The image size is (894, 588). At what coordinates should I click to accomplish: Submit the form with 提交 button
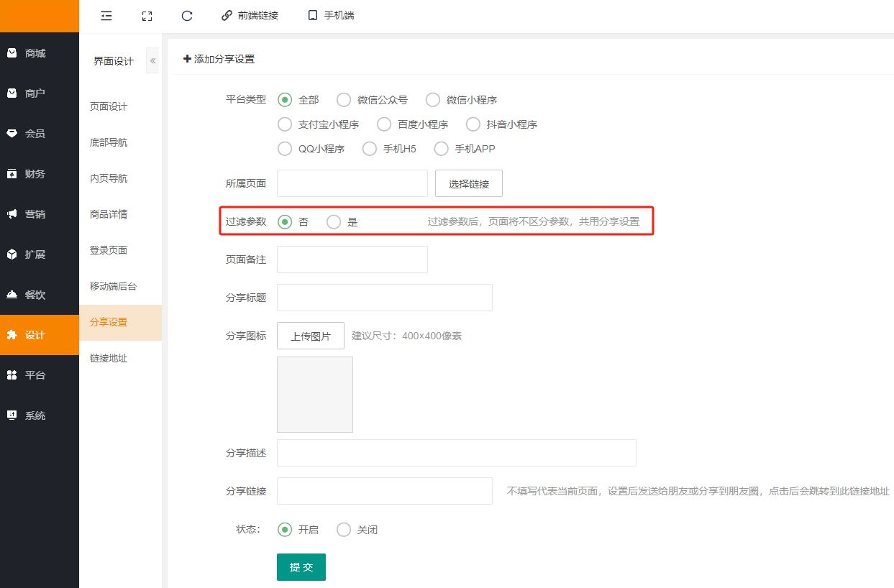301,567
